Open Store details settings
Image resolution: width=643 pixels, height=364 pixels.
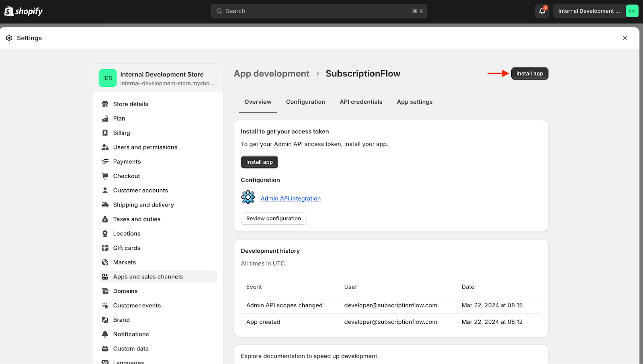click(158, 104)
